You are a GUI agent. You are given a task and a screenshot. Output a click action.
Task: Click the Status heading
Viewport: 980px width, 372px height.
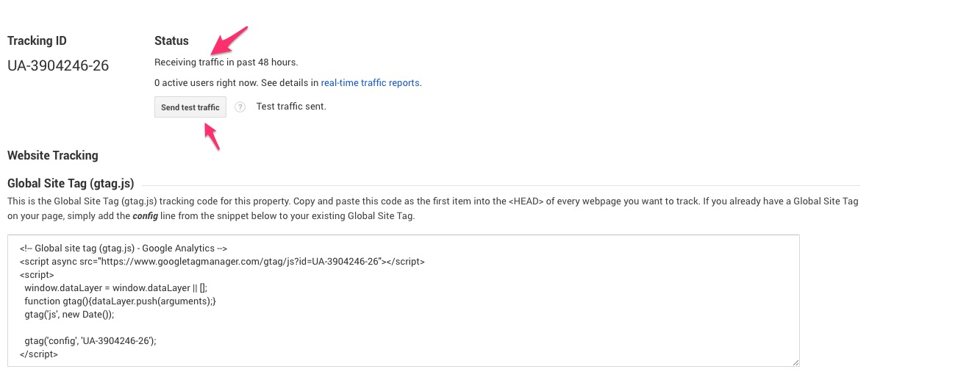click(171, 41)
